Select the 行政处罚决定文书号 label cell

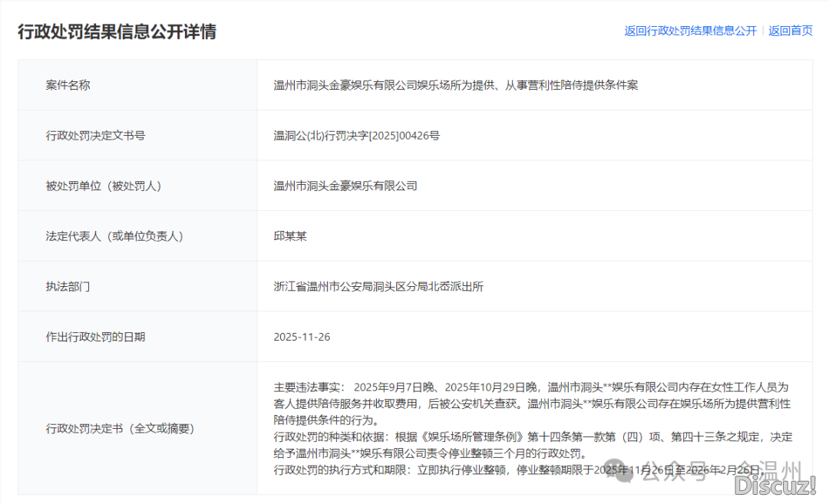95,136
